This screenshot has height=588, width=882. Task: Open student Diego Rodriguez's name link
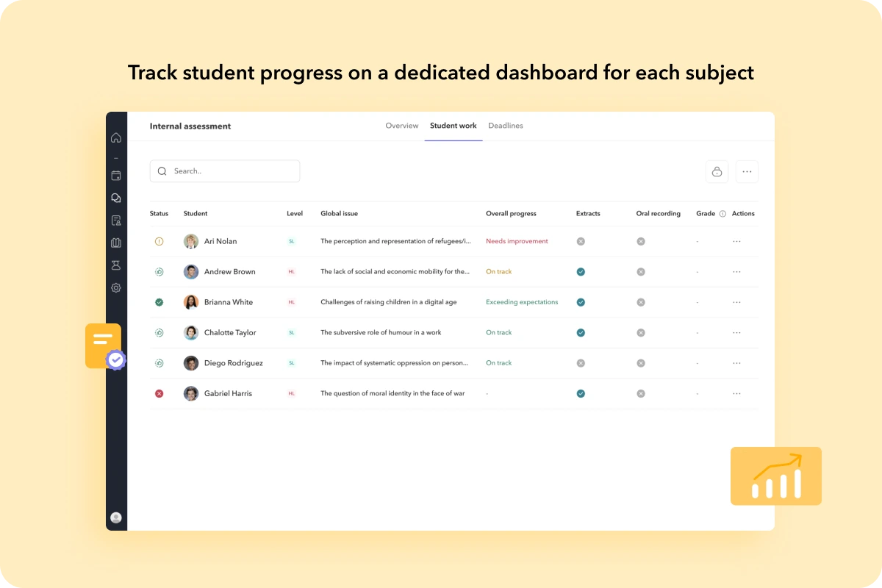coord(233,363)
